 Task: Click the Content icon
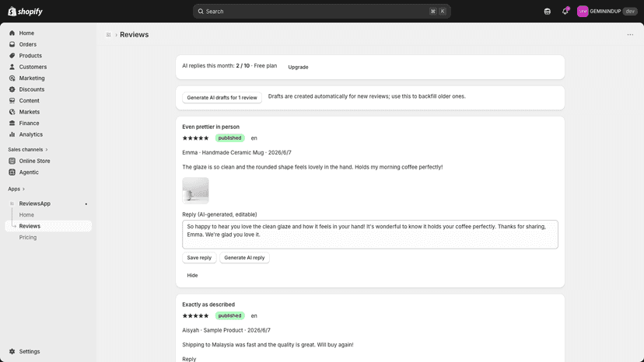tap(12, 100)
